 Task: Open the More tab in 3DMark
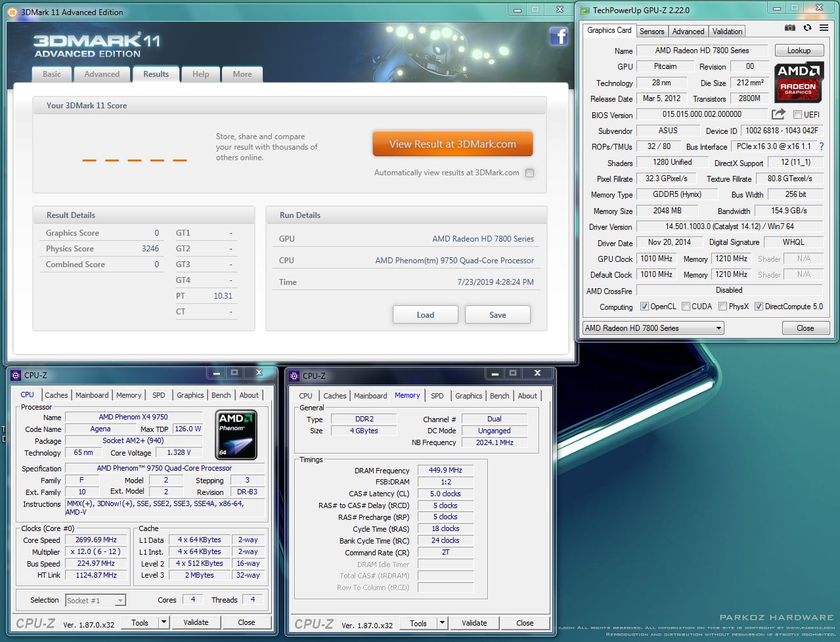(242, 74)
